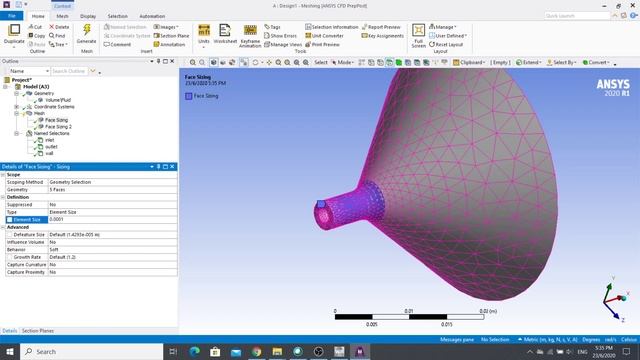Open the Images dropdown
640x360 pixels.
click(166, 27)
